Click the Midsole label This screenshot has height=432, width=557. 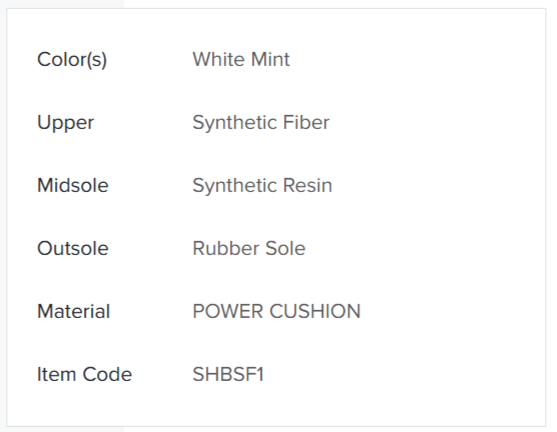pyautogui.click(x=72, y=185)
